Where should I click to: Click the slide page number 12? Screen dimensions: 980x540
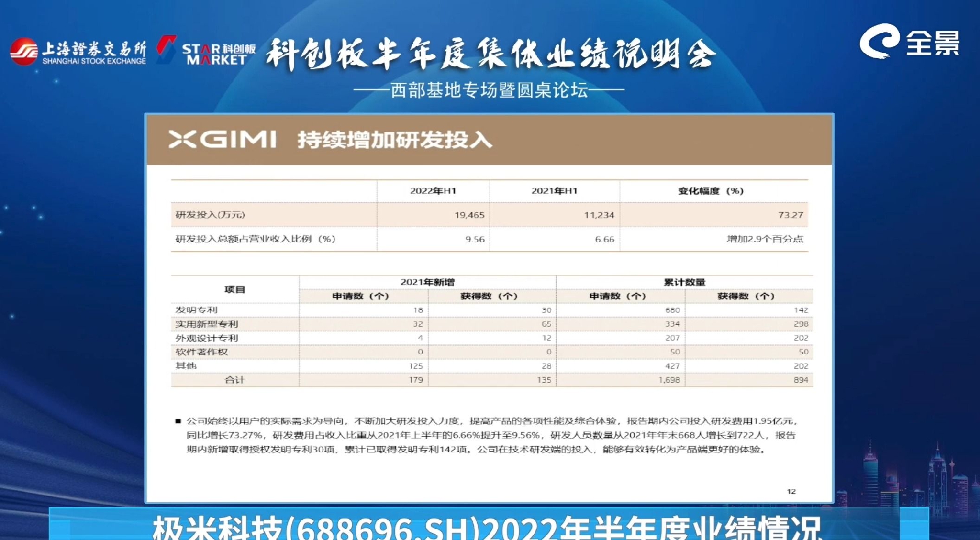pos(791,491)
